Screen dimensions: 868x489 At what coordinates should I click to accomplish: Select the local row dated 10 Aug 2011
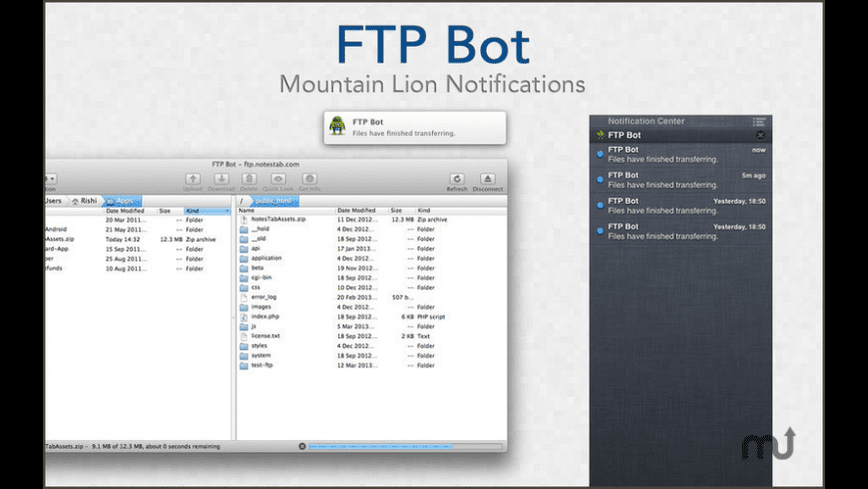(x=139, y=268)
